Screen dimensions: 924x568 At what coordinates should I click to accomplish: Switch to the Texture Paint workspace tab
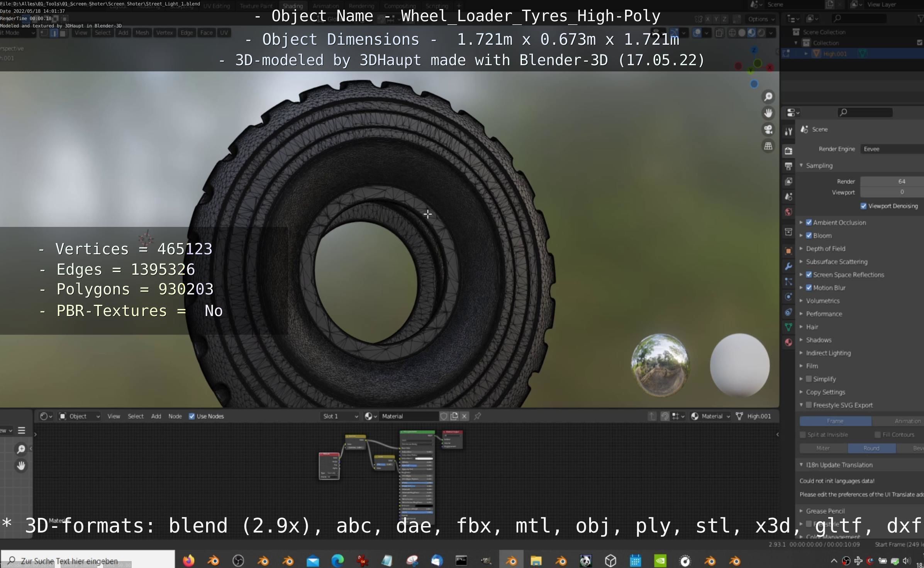click(x=256, y=6)
